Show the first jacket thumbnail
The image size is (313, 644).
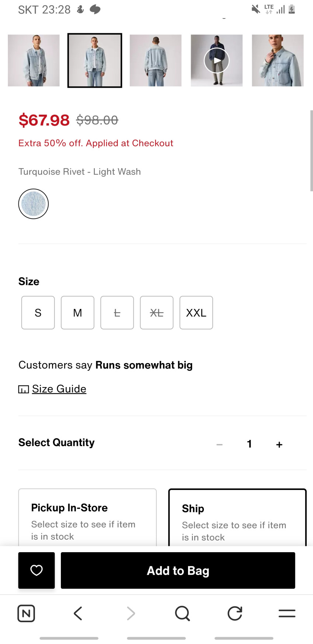coord(34,60)
